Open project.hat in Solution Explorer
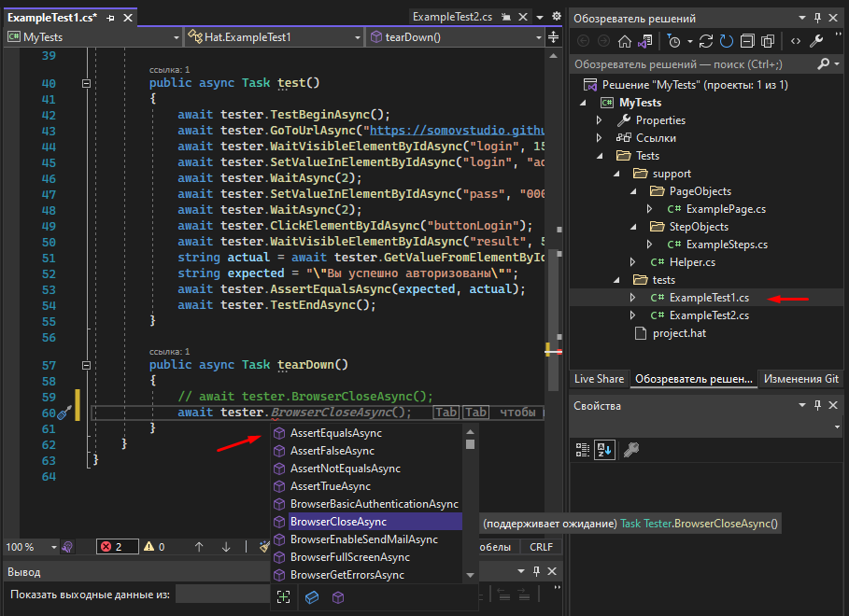The width and height of the screenshot is (849, 616). 680,334
